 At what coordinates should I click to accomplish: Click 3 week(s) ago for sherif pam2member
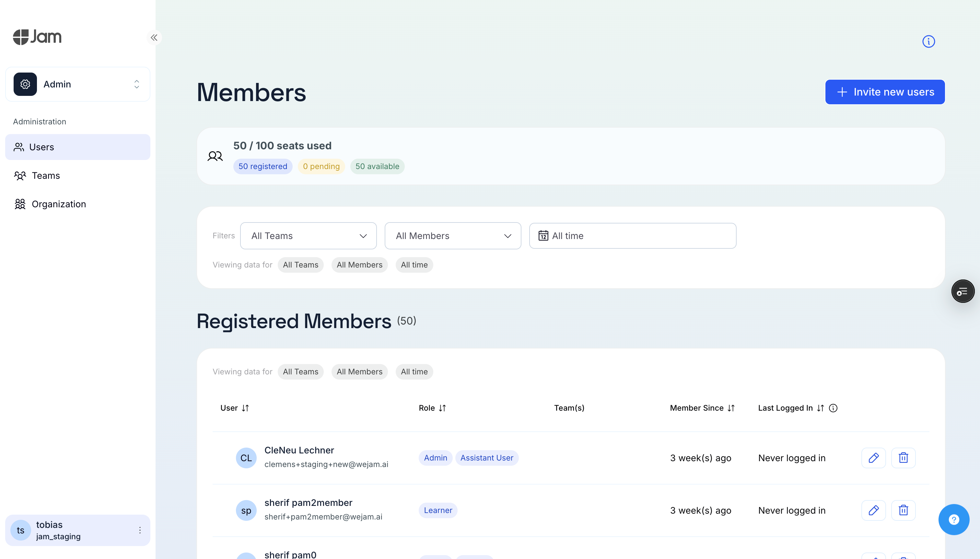(x=701, y=511)
